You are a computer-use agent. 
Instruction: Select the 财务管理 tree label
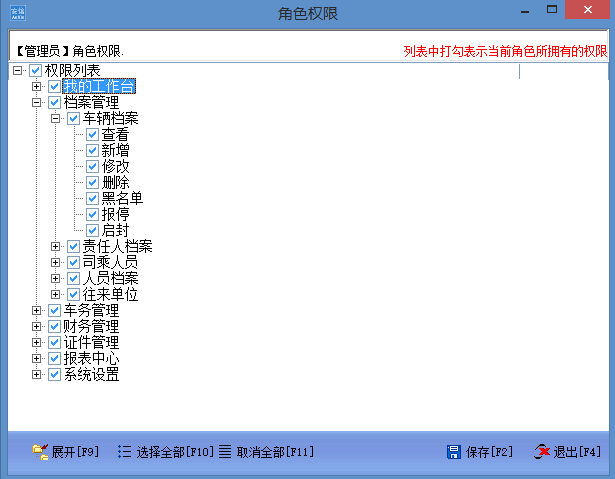click(91, 326)
